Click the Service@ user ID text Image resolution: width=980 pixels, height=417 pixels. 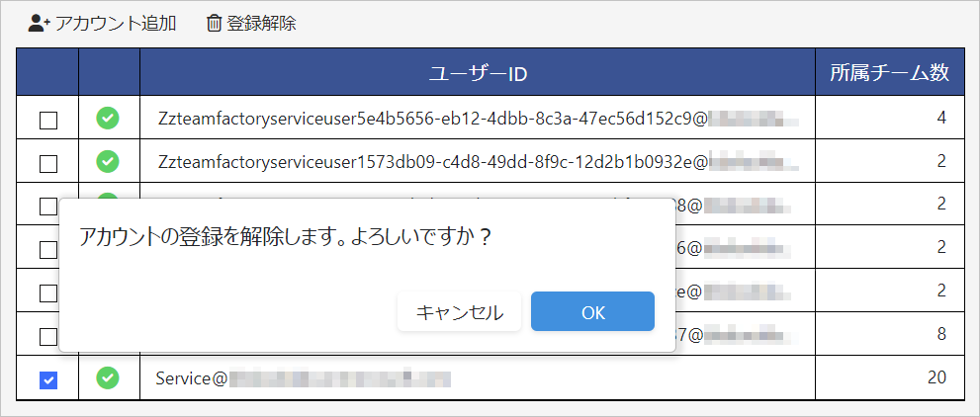point(193,377)
